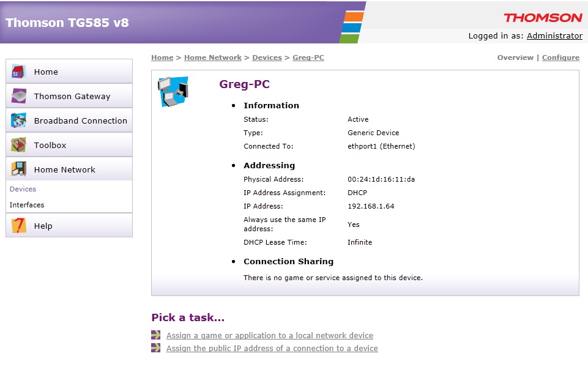Click the Thomson TG585 v8 title

(x=67, y=23)
